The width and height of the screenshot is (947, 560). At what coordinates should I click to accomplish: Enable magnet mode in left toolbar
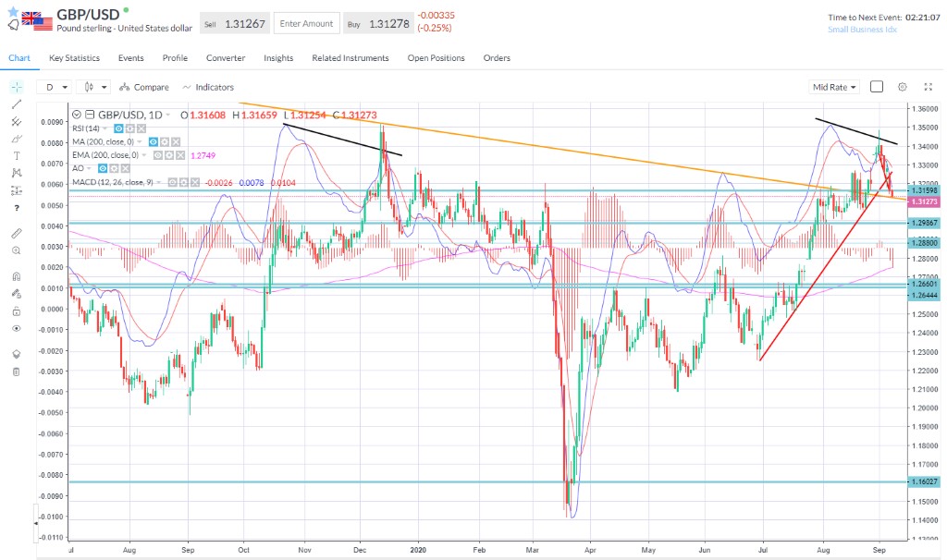[16, 275]
